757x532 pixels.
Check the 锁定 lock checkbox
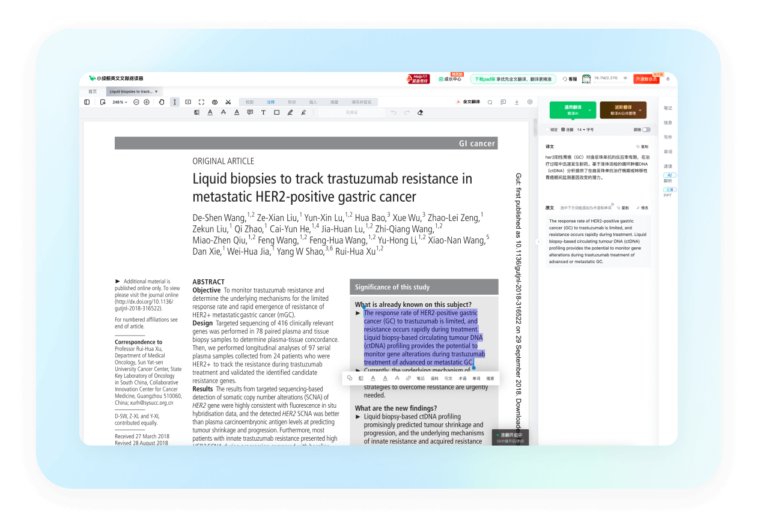click(548, 130)
